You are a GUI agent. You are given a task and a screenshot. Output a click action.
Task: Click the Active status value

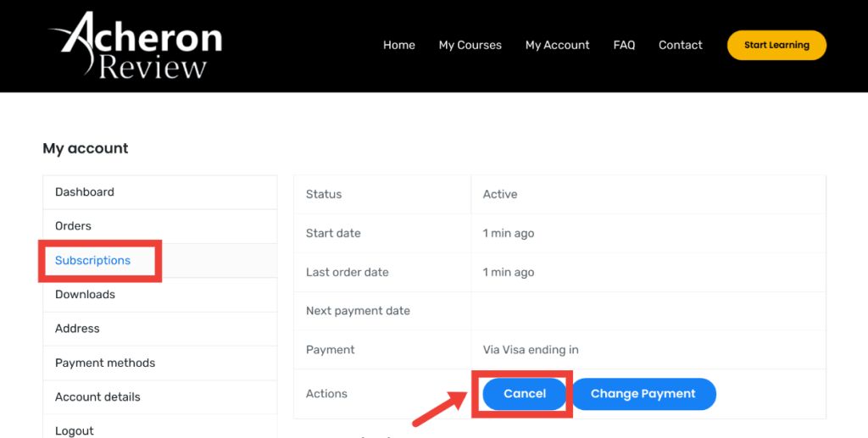tap(500, 194)
